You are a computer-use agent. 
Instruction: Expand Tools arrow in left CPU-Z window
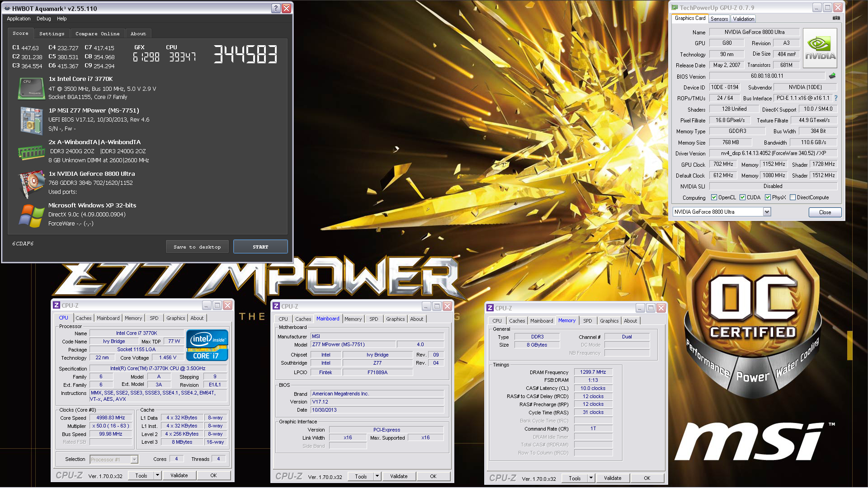[157, 475]
